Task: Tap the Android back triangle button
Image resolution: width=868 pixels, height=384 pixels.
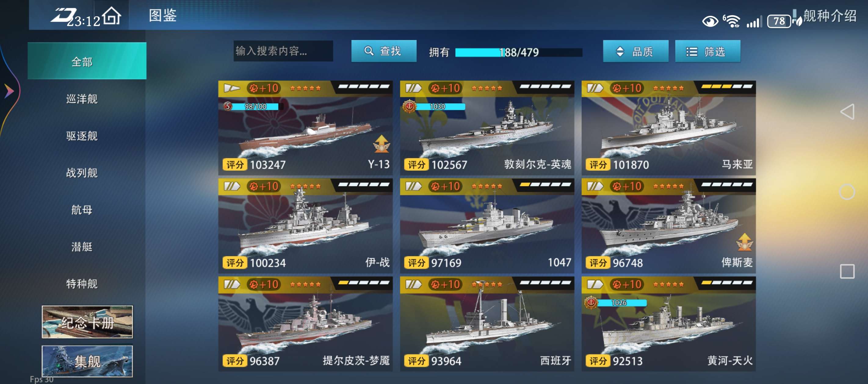Action: coord(847,112)
